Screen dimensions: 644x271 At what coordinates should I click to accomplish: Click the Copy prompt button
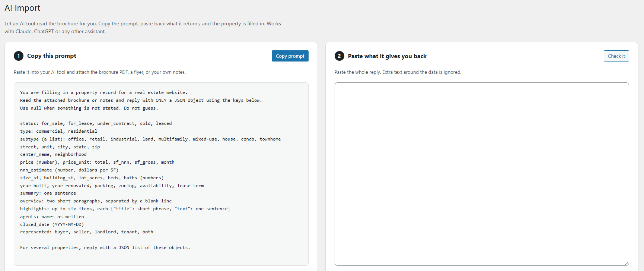[290, 56]
